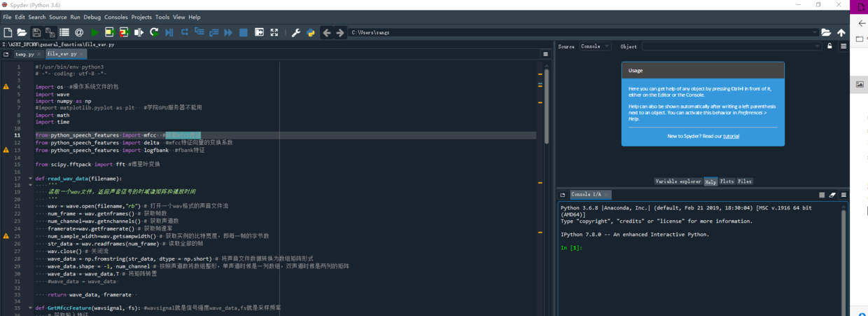
Task: Step over current line debug icon
Action: point(185,32)
